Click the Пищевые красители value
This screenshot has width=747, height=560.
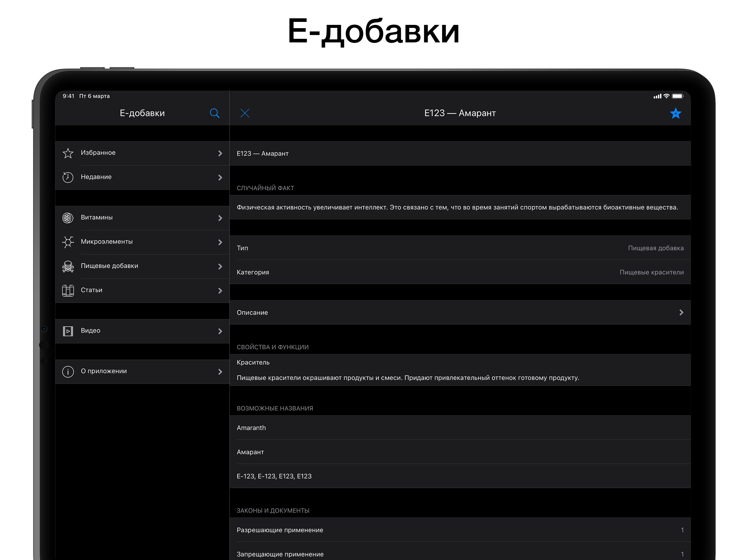click(652, 272)
